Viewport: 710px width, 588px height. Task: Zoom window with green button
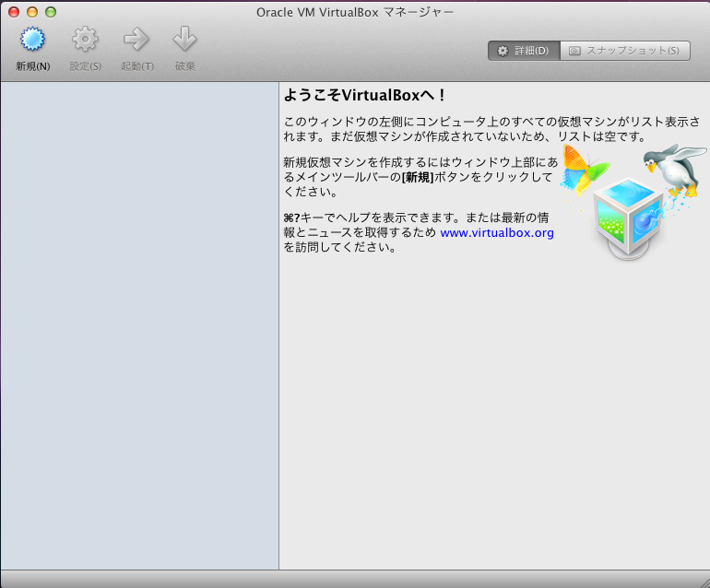[51, 12]
